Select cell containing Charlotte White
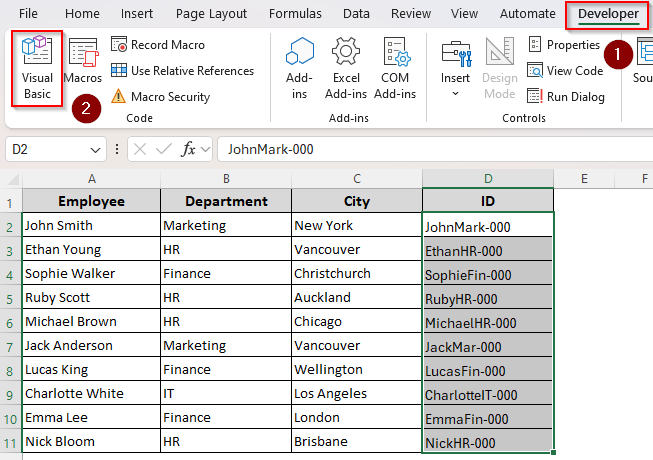 point(92,393)
